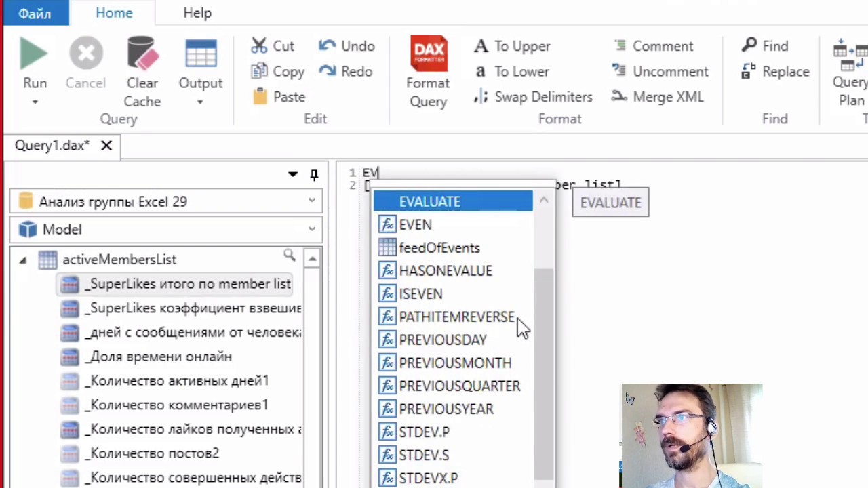Comment the selected lines
The width and height of the screenshot is (868, 488).
(x=653, y=46)
